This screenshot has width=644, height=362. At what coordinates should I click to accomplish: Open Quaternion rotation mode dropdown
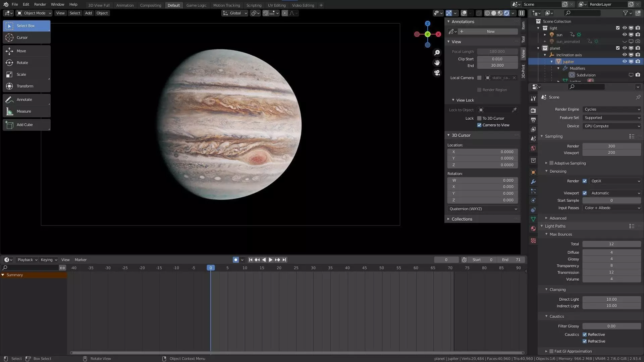coord(483,209)
